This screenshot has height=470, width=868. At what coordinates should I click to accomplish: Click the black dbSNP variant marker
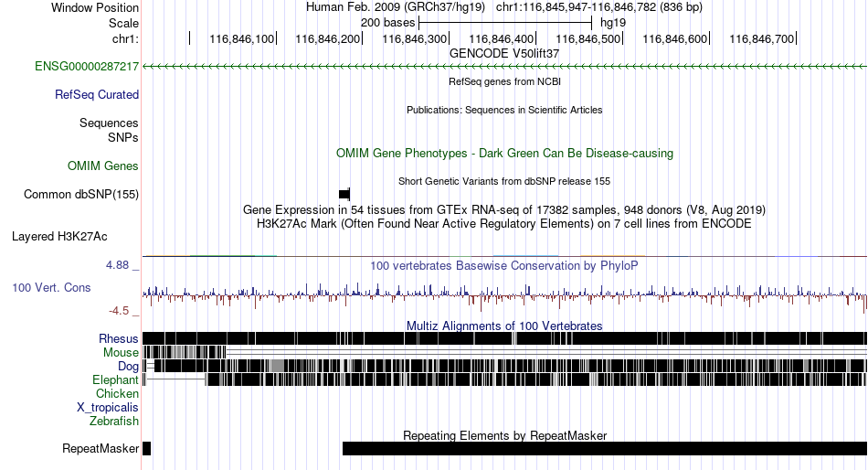coord(344,194)
